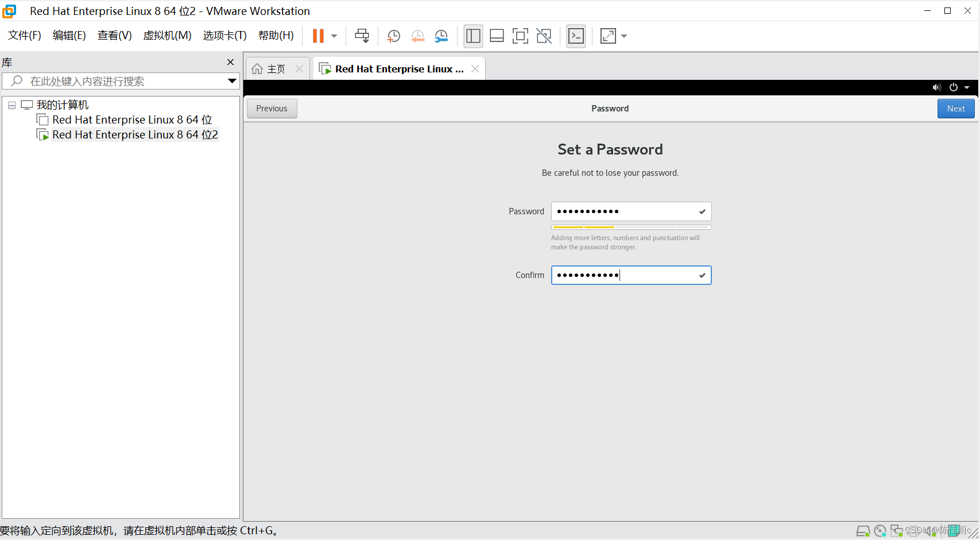
Task: Open the 文件(F) menu
Action: [25, 36]
